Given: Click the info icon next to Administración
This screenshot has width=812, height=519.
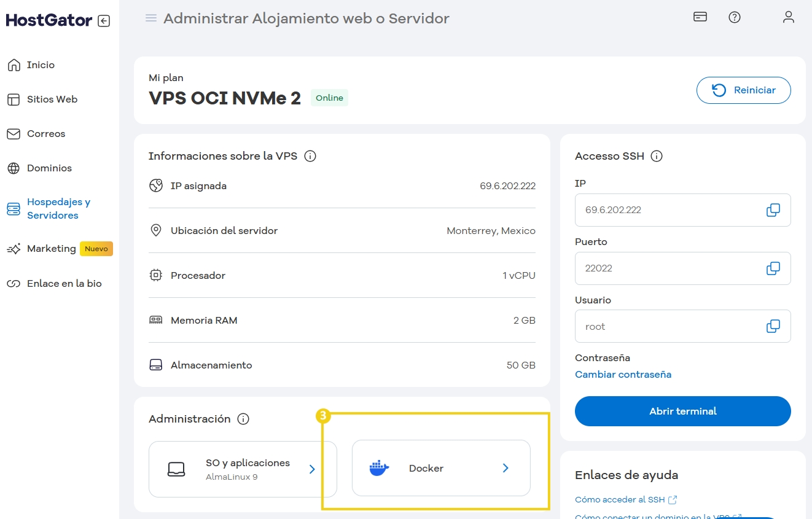Looking at the screenshot, I should click(243, 419).
